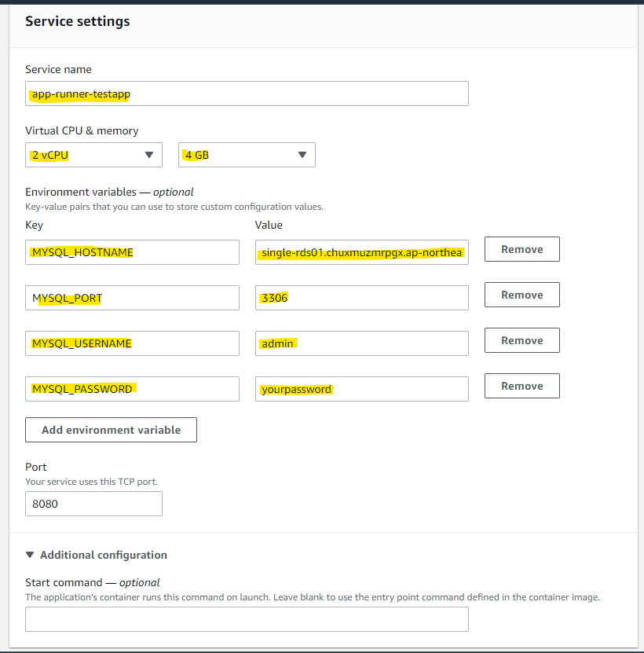
Task: Select the yourpassword value field
Action: pos(361,389)
